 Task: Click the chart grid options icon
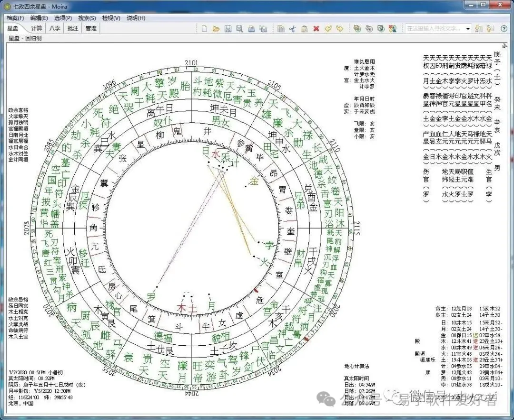pyautogui.click(x=381, y=29)
